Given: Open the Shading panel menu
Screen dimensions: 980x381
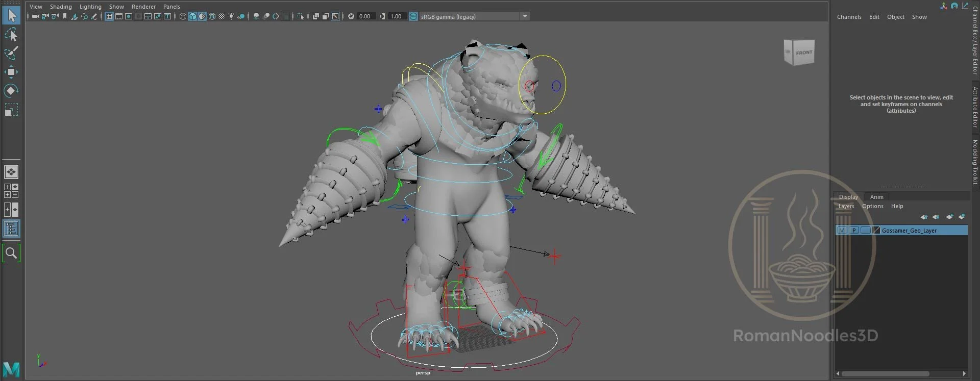Looking at the screenshot, I should coord(61,7).
